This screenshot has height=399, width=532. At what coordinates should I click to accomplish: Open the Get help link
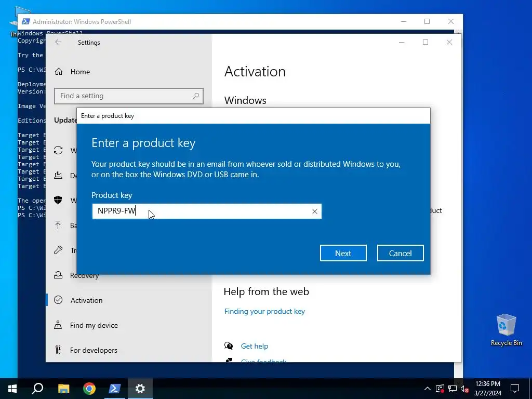[x=254, y=346]
